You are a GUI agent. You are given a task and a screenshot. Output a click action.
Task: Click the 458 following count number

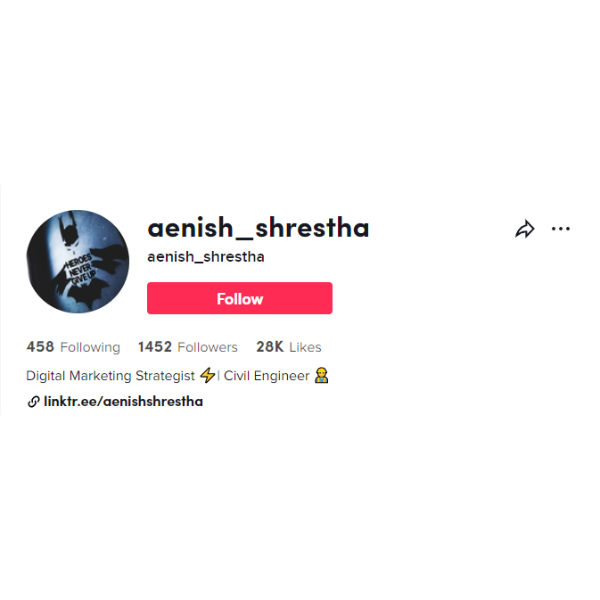pyautogui.click(x=40, y=347)
